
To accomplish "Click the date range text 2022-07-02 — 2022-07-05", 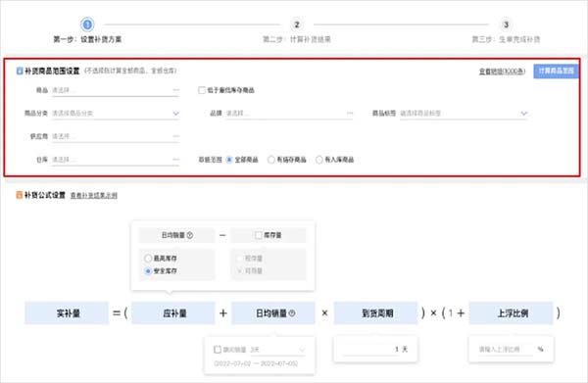I will coord(256,363).
